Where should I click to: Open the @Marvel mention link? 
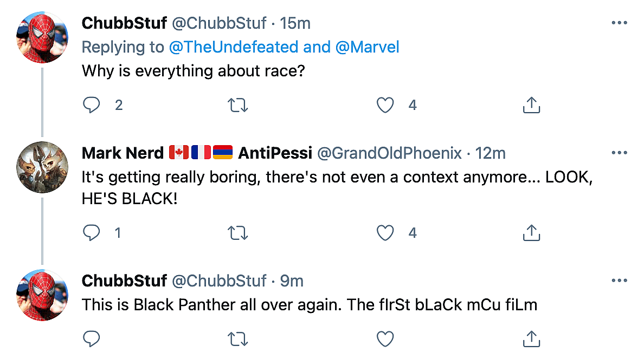[x=368, y=47]
